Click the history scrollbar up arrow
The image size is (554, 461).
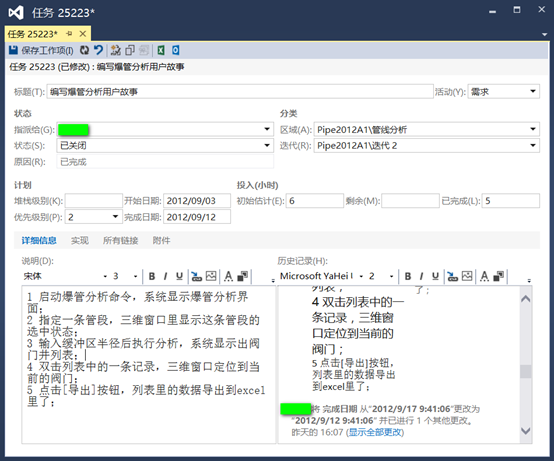(526, 299)
